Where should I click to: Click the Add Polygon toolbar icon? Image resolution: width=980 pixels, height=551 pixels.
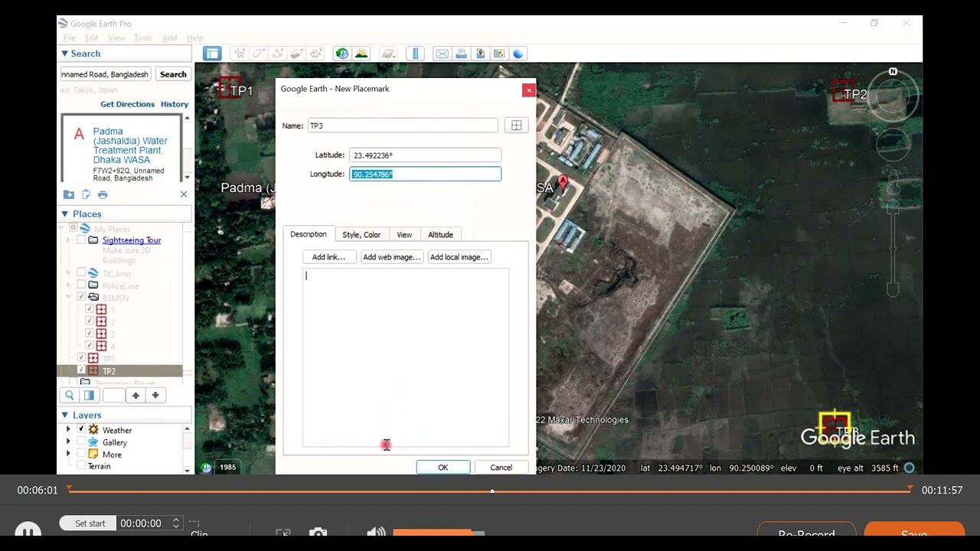click(x=258, y=54)
